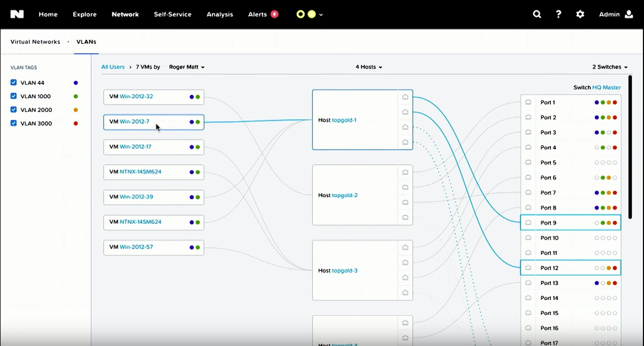The height and width of the screenshot is (346, 644).
Task: Click the first NIC icon on topgold-1
Action: tap(405, 97)
